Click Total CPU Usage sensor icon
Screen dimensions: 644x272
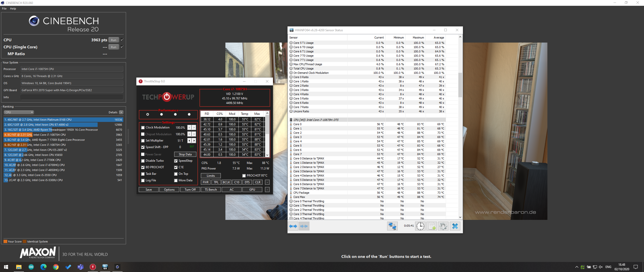(291, 69)
